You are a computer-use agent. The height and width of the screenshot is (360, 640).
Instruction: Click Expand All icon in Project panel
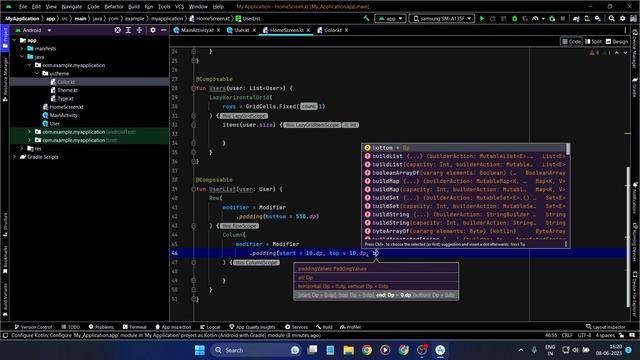point(128,30)
